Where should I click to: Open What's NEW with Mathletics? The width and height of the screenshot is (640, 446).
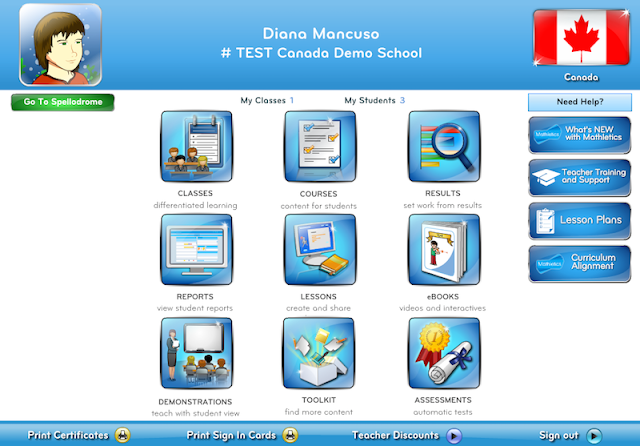pos(580,135)
